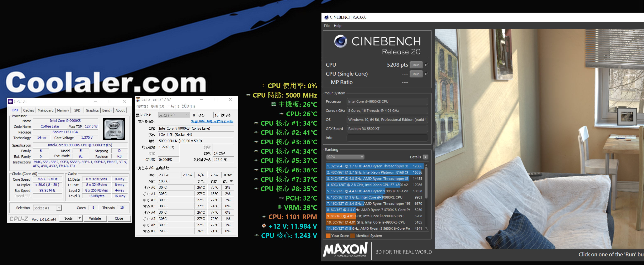Select ranking row 8 Ryzen 7 3700X
The width and height of the screenshot is (644, 265).
(x=374, y=210)
